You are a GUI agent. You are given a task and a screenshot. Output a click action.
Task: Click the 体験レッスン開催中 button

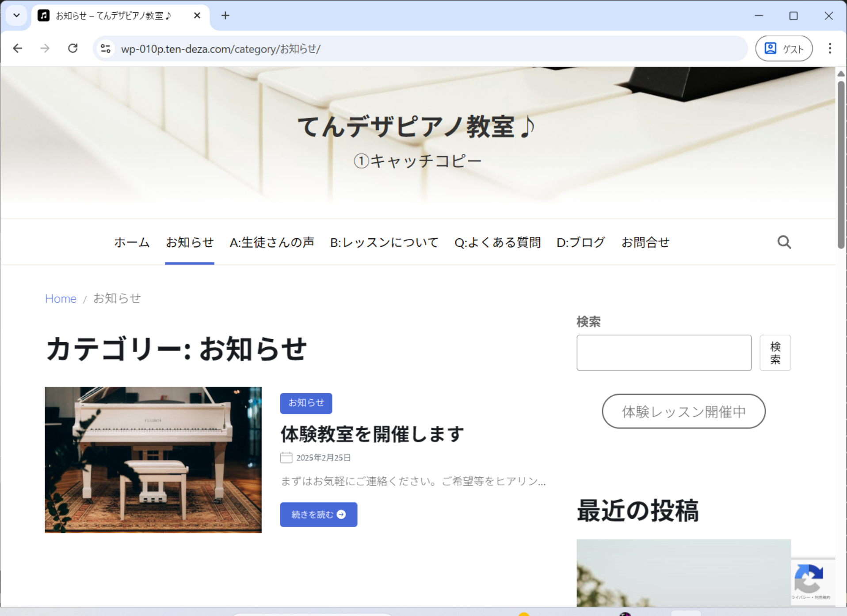click(683, 411)
